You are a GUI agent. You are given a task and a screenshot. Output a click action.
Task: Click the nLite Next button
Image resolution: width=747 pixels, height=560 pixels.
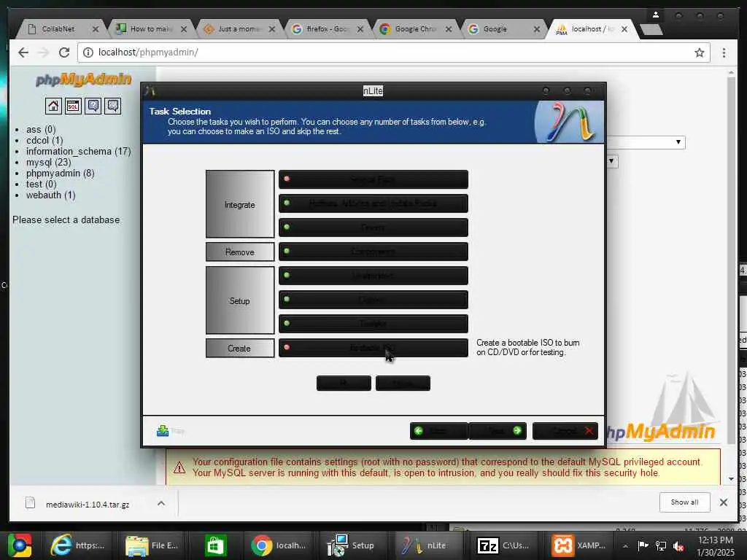pos(498,431)
